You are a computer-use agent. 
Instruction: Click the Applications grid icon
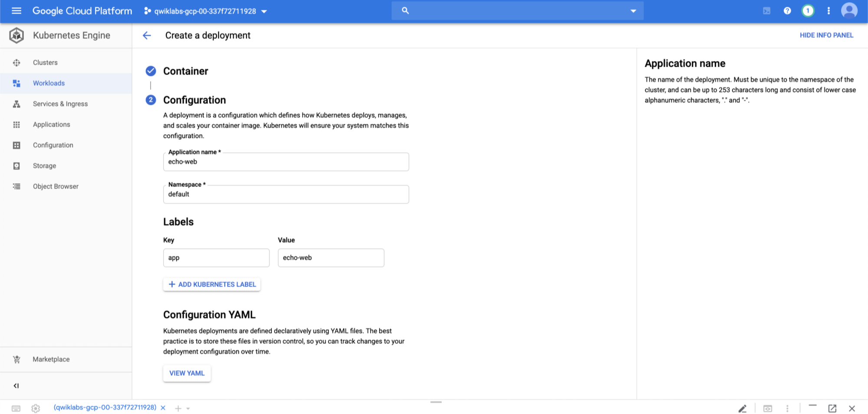[16, 124]
